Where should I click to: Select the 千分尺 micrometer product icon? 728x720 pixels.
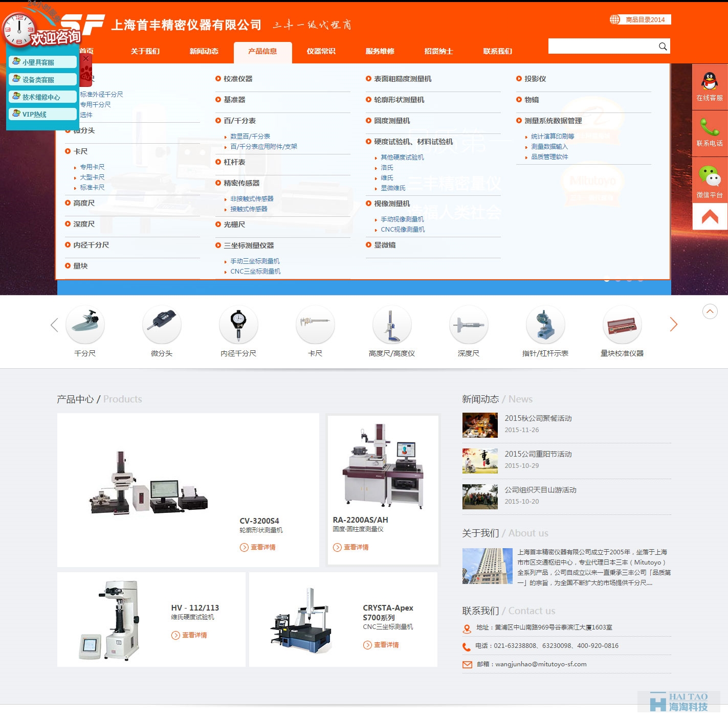pyautogui.click(x=85, y=324)
